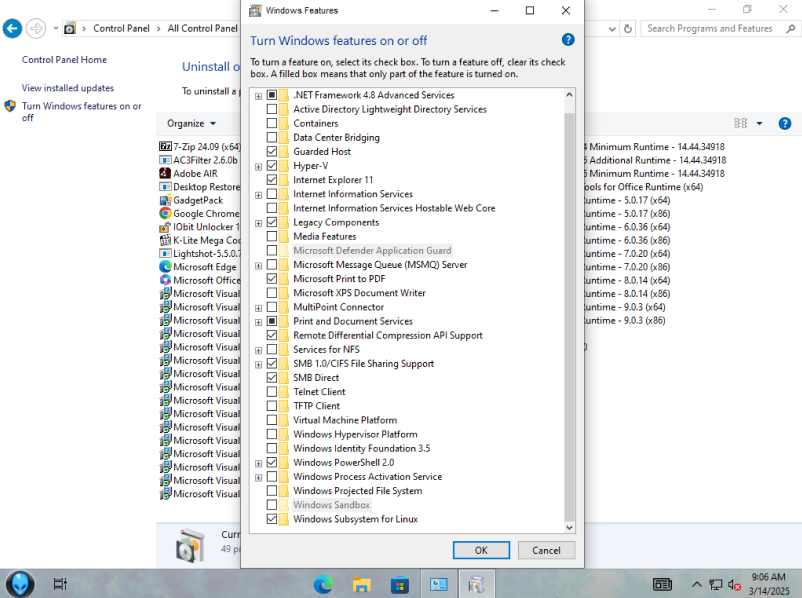Open the address bar history dropdown
Screen dimensions: 802x598
[x=612, y=29]
